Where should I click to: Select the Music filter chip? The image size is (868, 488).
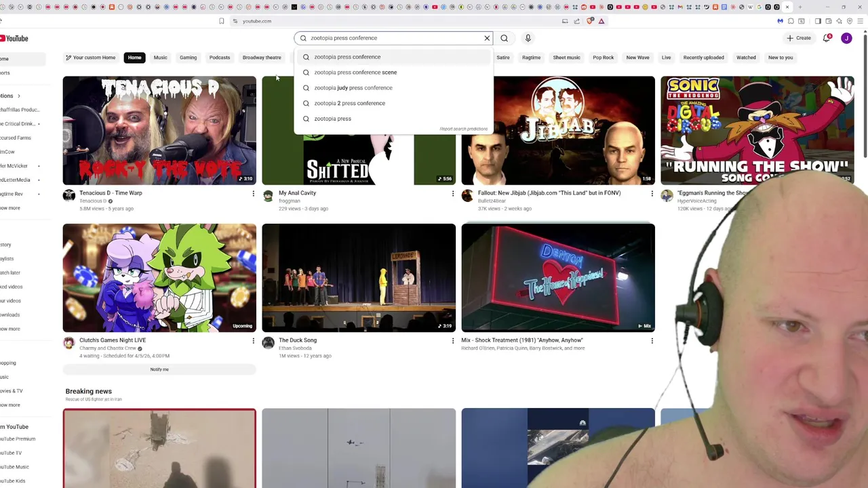coord(160,58)
